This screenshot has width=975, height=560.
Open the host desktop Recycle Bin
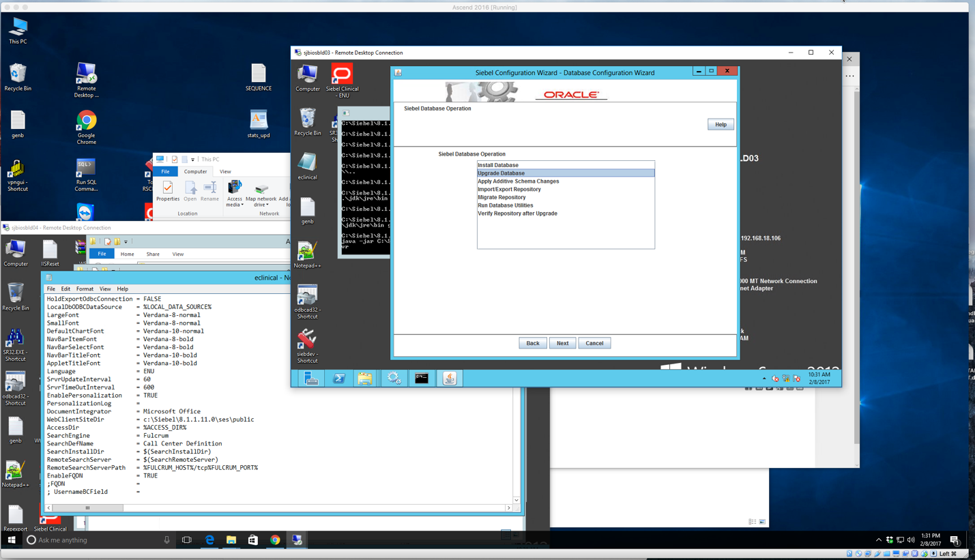(18, 77)
